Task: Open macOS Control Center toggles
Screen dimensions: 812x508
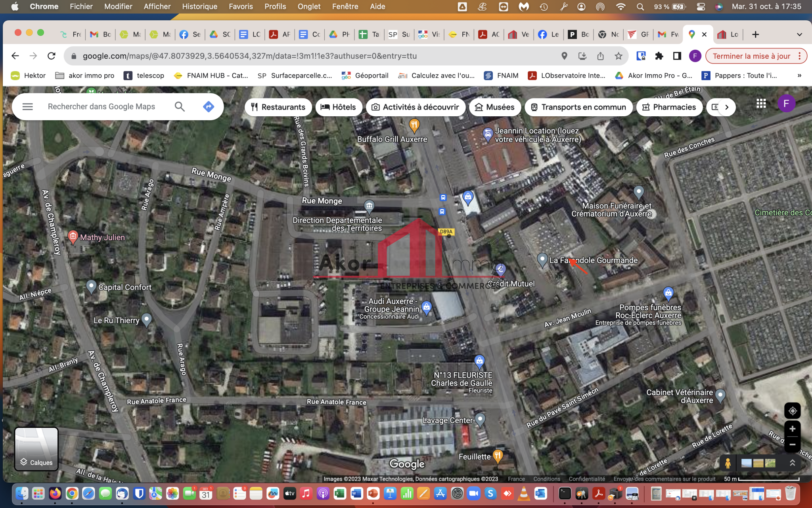Action: click(x=701, y=6)
